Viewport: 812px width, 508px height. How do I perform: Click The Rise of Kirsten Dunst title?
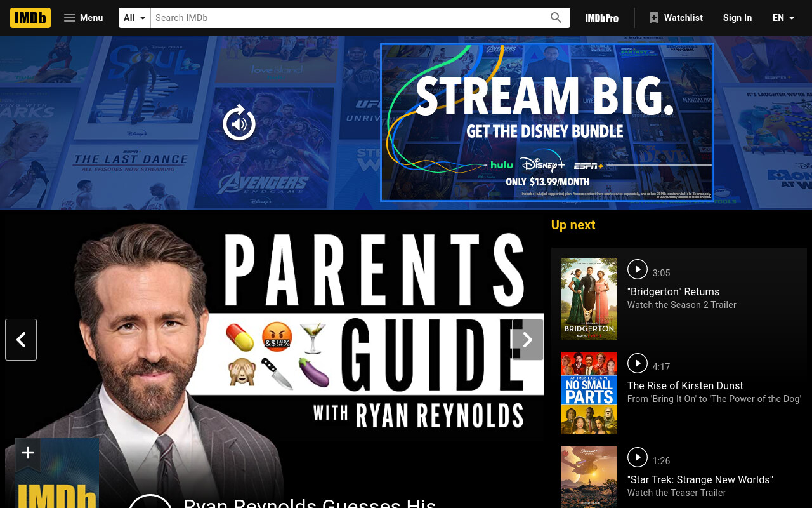point(685,386)
